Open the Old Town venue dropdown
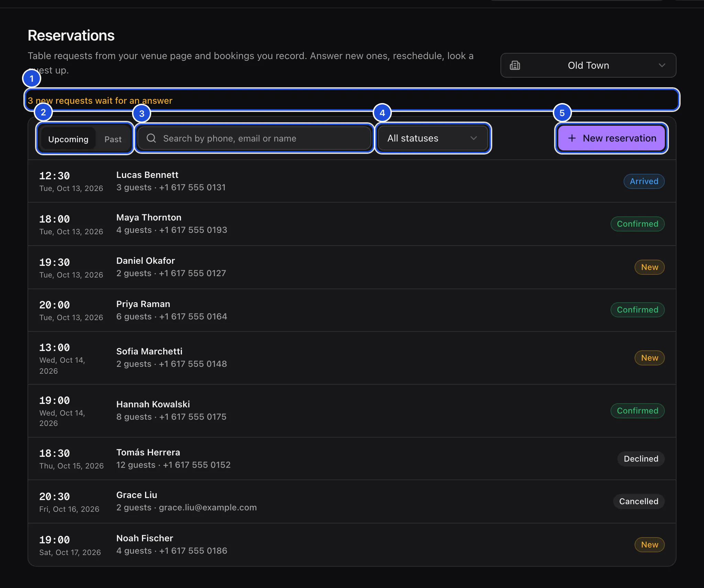The width and height of the screenshot is (704, 588). pos(588,65)
